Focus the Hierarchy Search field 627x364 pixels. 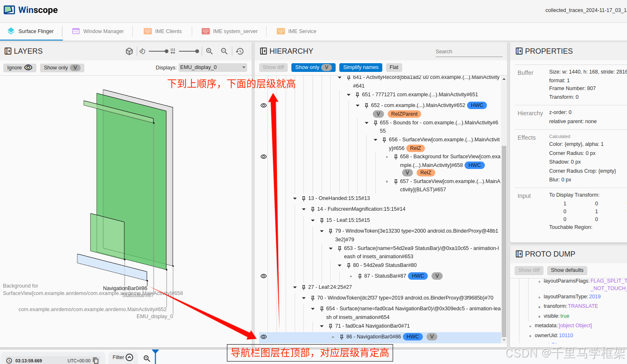tap(469, 52)
